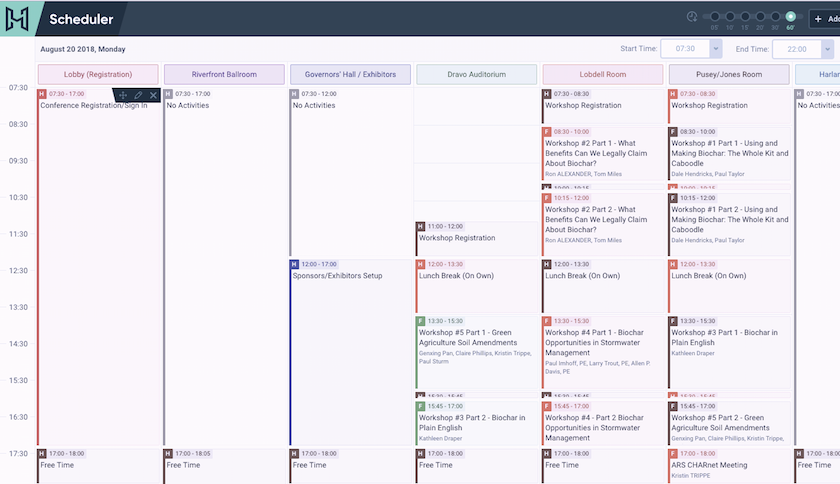The height and width of the screenshot is (484, 840).
Task: Select the Dravo Auditorium column header
Action: [476, 74]
